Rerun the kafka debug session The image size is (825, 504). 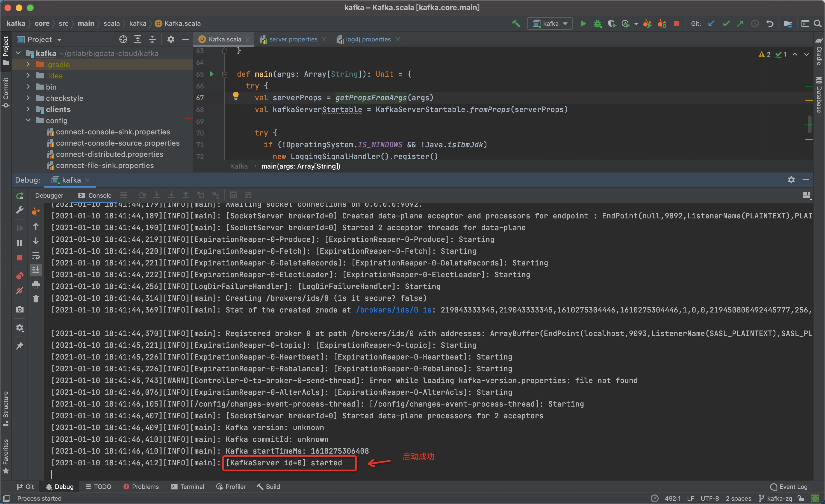[20, 195]
